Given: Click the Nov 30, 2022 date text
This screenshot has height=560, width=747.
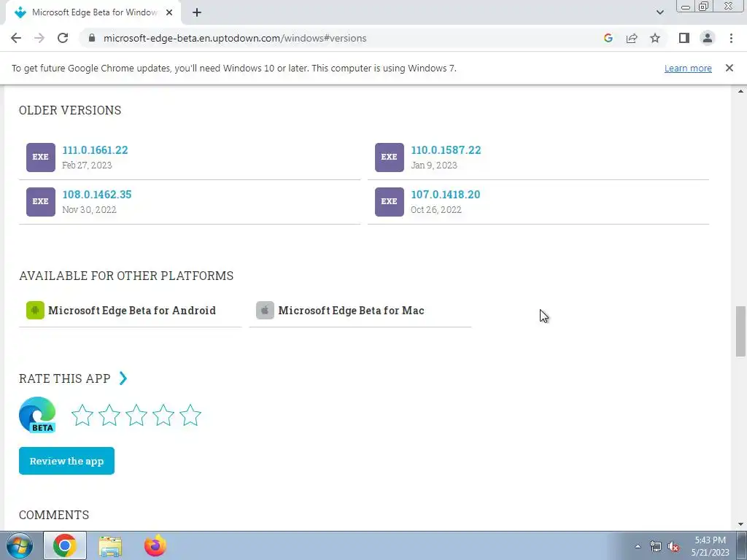Looking at the screenshot, I should click(89, 209).
